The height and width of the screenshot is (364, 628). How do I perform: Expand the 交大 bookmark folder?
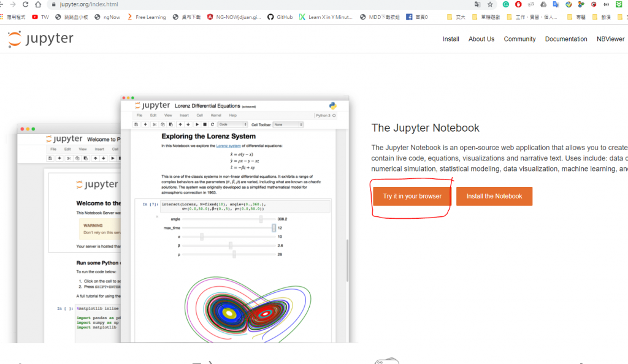(x=456, y=17)
